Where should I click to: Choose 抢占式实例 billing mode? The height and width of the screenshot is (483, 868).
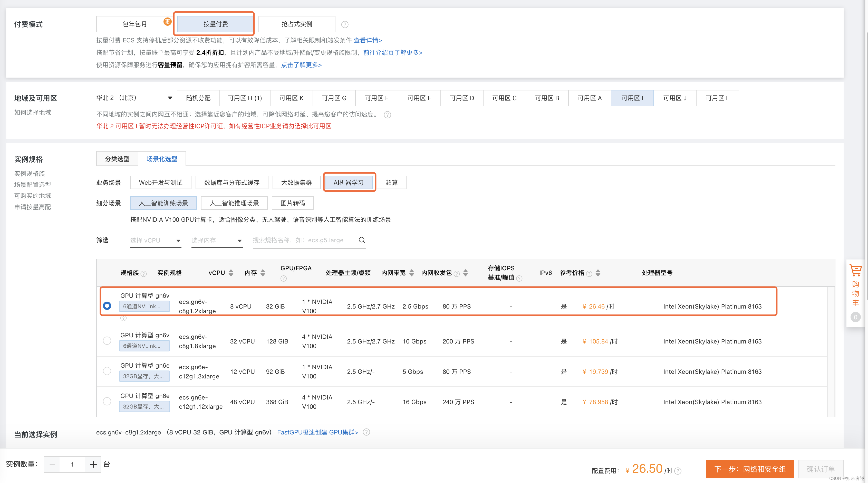click(x=296, y=24)
